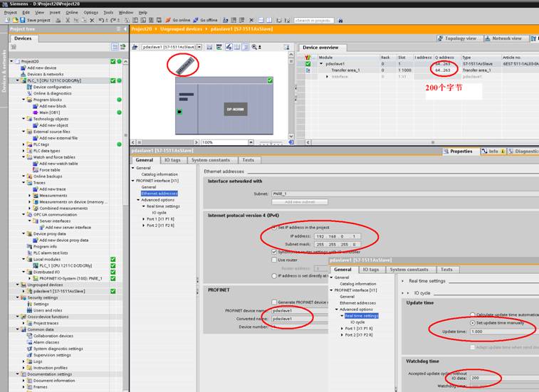
Task: Select 'Set IP address in the project' radio button
Action: pyautogui.click(x=274, y=228)
